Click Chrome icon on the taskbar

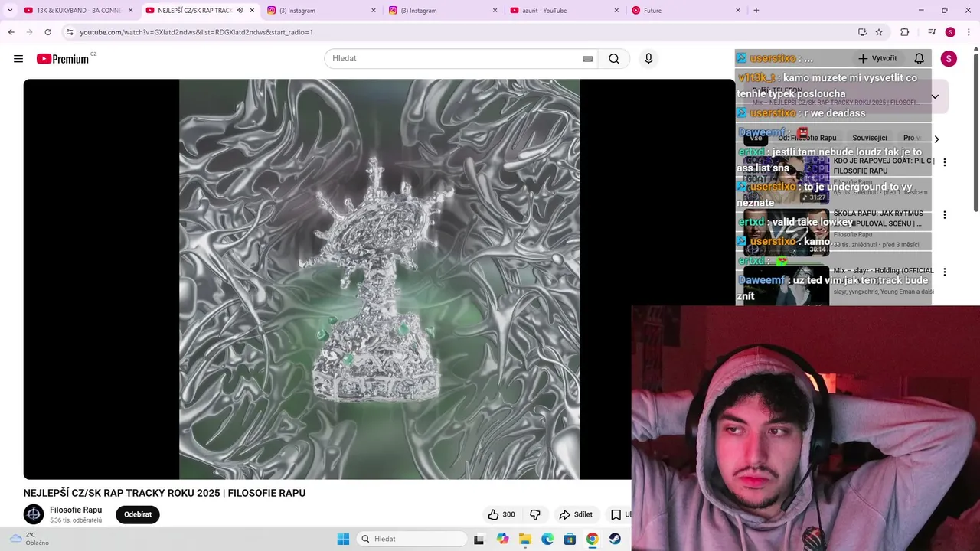click(592, 539)
